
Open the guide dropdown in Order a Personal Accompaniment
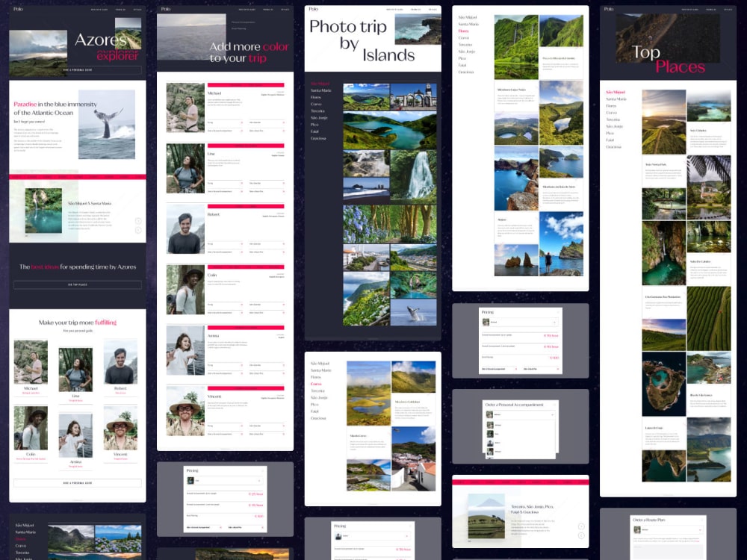pyautogui.click(x=520, y=414)
